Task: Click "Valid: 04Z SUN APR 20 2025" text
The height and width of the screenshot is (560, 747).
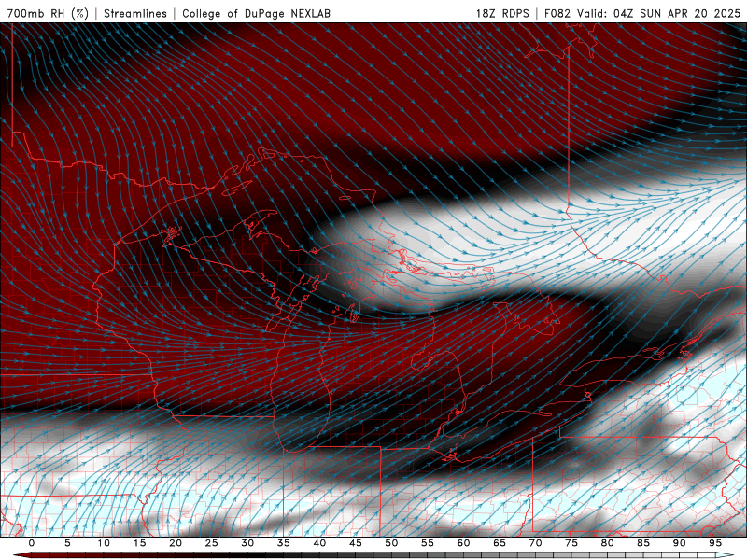Action: click(x=659, y=13)
